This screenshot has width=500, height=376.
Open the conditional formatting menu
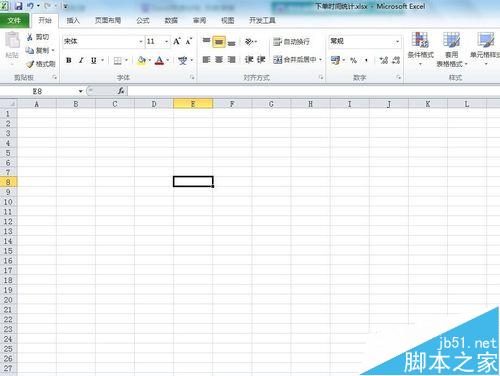pos(420,49)
